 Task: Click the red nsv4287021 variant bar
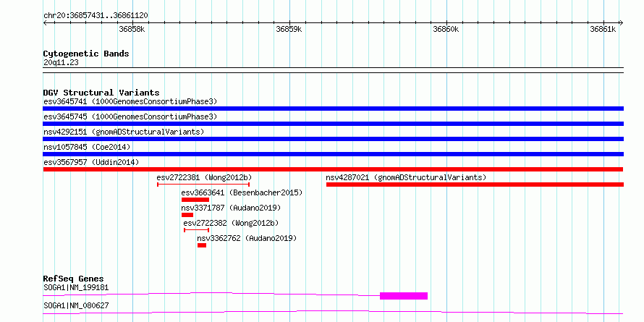coord(475,185)
